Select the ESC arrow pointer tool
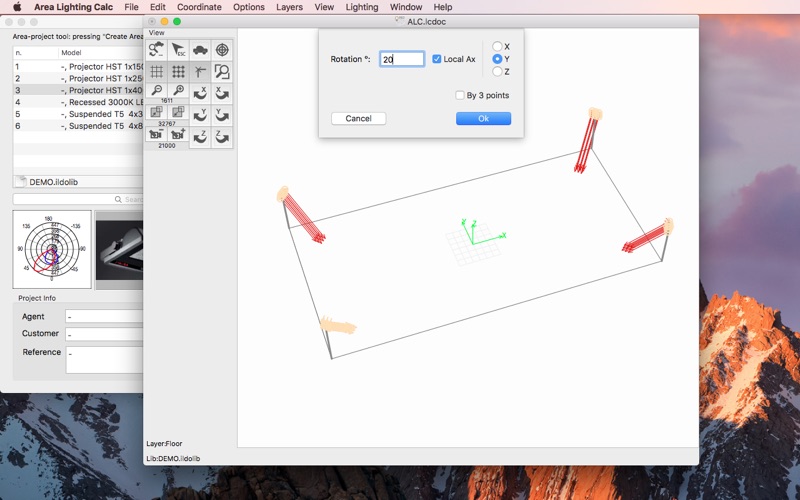 (178, 50)
